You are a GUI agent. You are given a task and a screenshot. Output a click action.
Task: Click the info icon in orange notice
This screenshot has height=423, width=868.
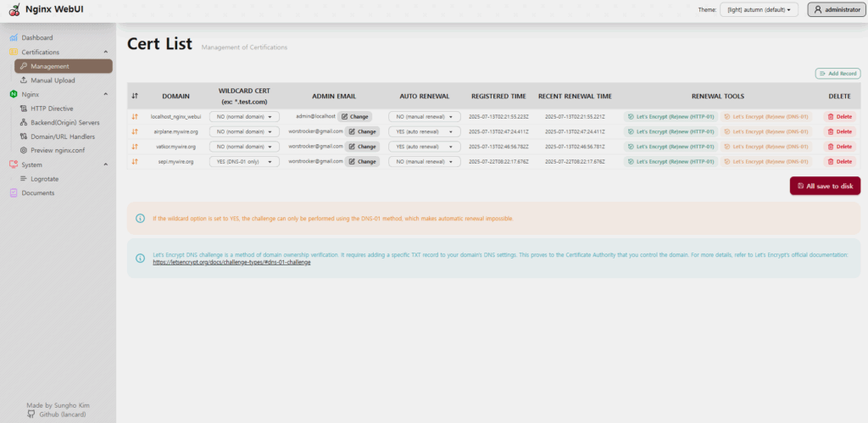point(141,218)
